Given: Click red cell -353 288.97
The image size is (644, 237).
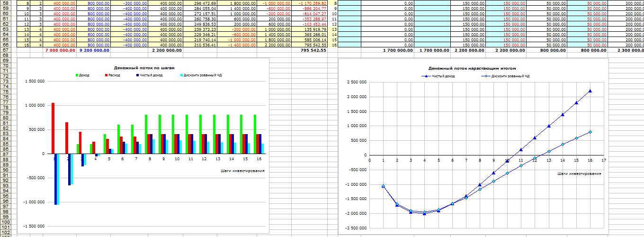Looking at the screenshot, I should (x=309, y=19).
